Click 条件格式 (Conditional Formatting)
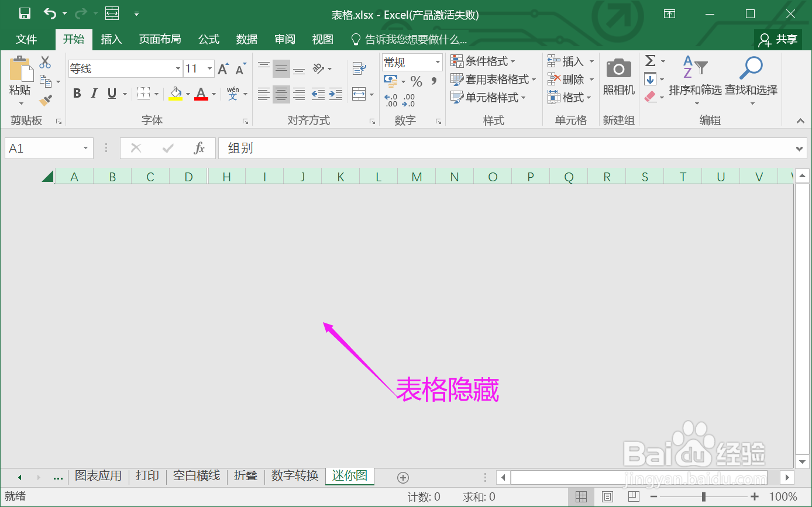 (x=483, y=61)
